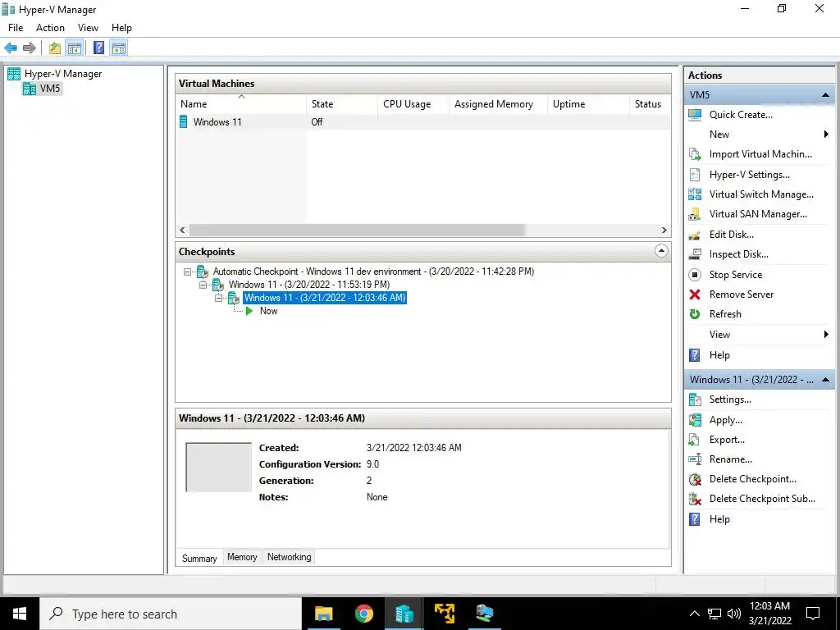Click the Up one level folder icon
This screenshot has height=630, width=840.
(55, 48)
